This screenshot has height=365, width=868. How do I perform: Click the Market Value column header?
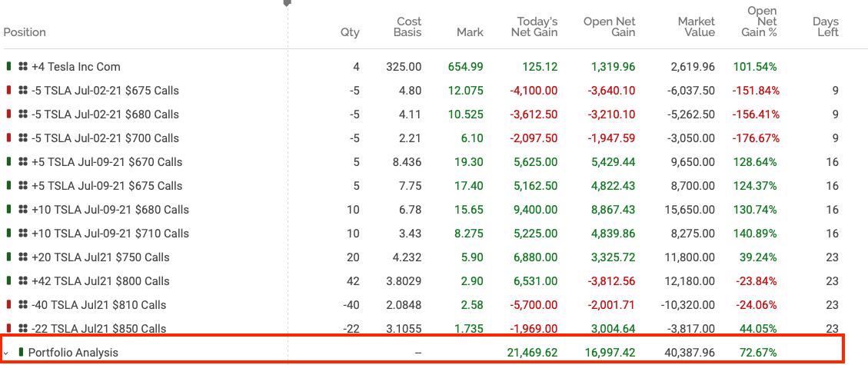click(697, 27)
